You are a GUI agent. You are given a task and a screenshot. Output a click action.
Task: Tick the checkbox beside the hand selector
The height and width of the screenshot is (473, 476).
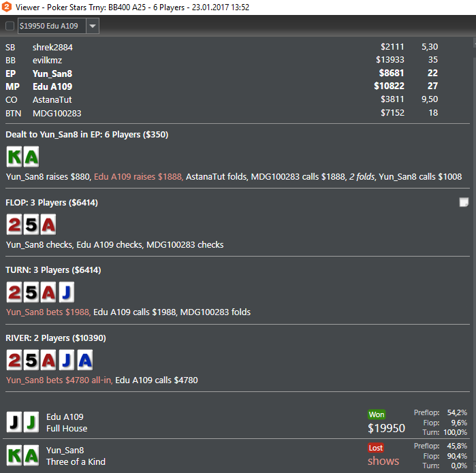tap(10, 26)
